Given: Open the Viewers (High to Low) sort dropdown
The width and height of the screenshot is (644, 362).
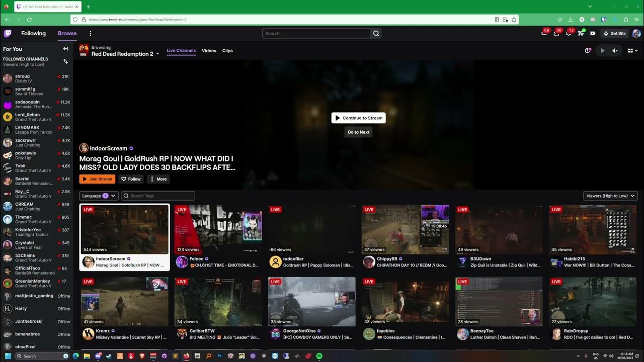Looking at the screenshot, I should 610,196.
